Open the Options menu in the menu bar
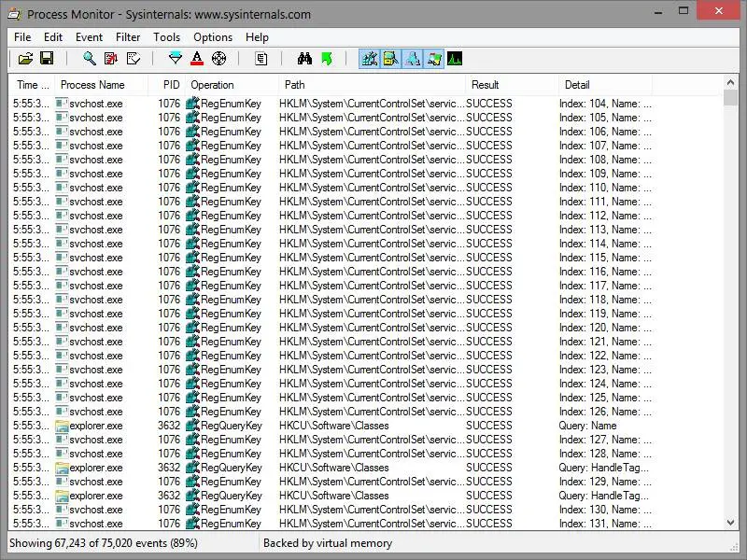The height and width of the screenshot is (560, 747). (x=213, y=37)
